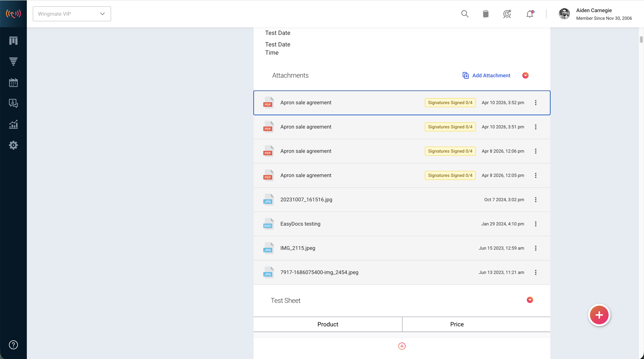Click the red floating plus button
This screenshot has height=359, width=644.
pos(599,315)
